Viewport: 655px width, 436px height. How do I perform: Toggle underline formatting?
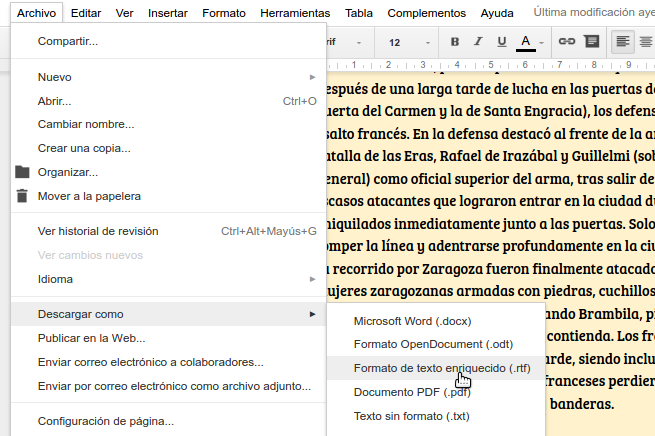click(x=502, y=42)
